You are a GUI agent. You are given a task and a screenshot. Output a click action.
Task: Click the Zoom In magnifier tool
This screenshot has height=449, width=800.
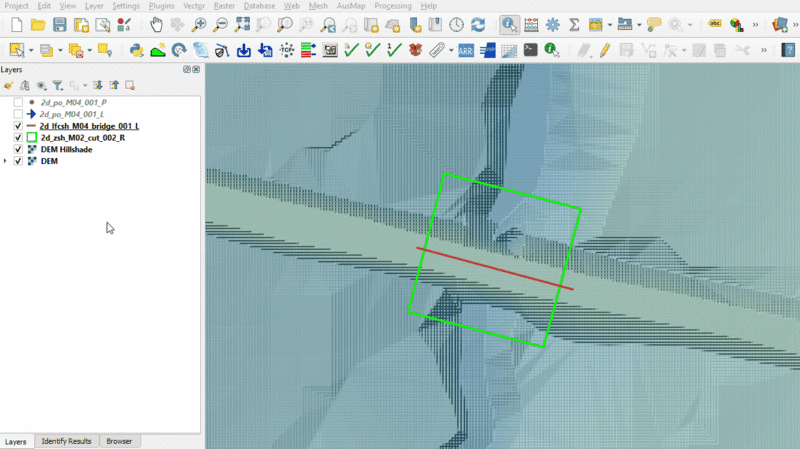[x=199, y=24]
